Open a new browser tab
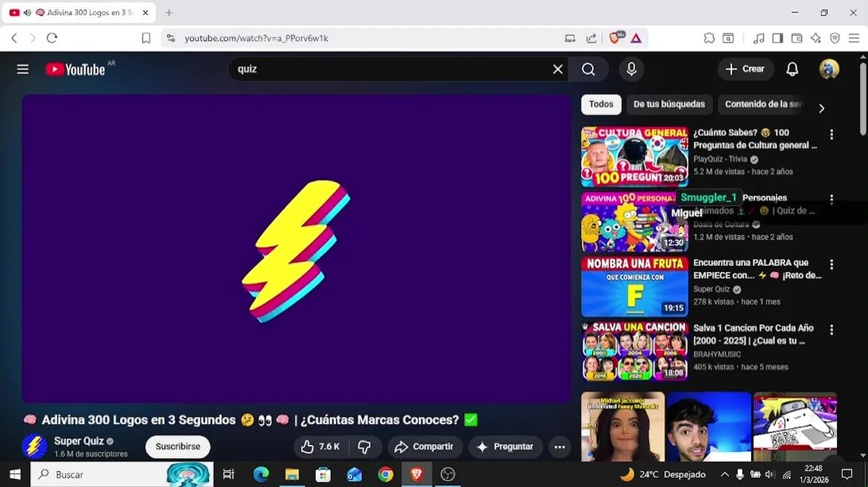868x487 pixels. click(x=169, y=12)
